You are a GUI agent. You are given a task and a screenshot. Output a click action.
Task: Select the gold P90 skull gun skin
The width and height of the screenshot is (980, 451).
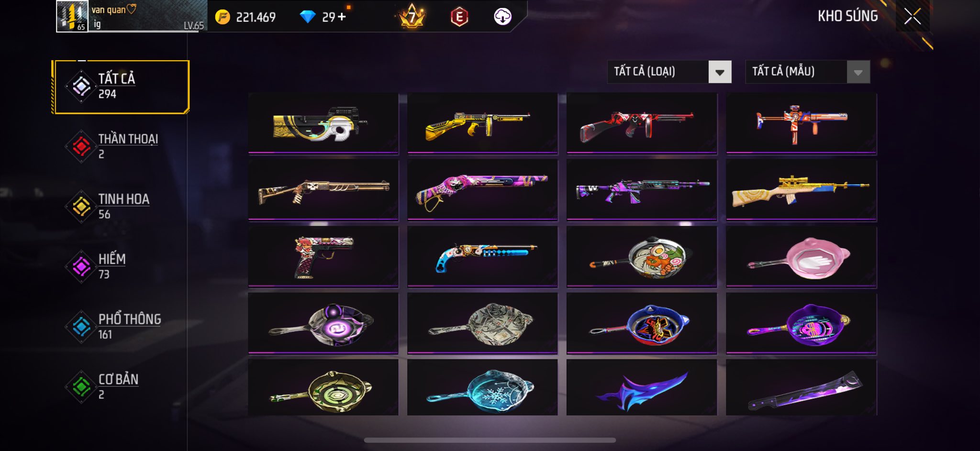tap(323, 123)
